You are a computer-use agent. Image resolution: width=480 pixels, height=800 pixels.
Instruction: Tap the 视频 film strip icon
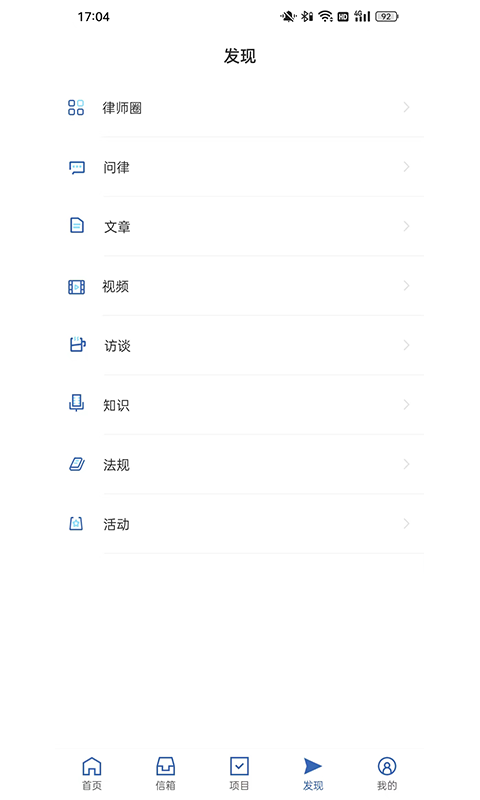pos(77,287)
